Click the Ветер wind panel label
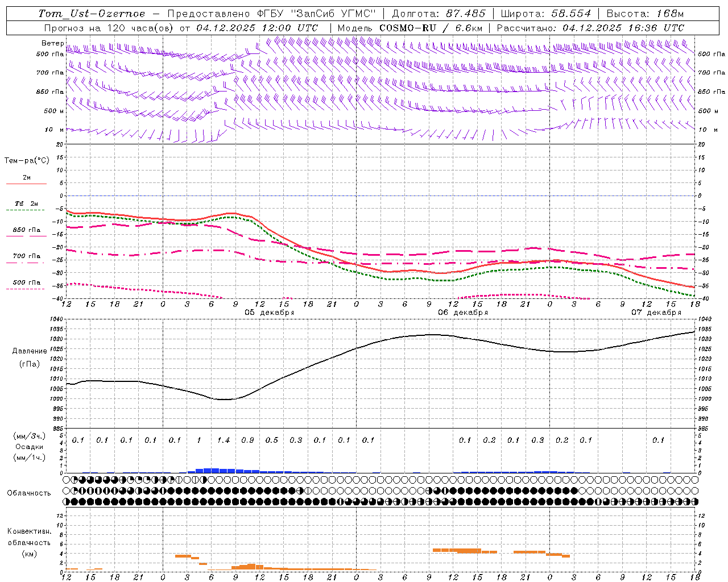 [x=52, y=43]
